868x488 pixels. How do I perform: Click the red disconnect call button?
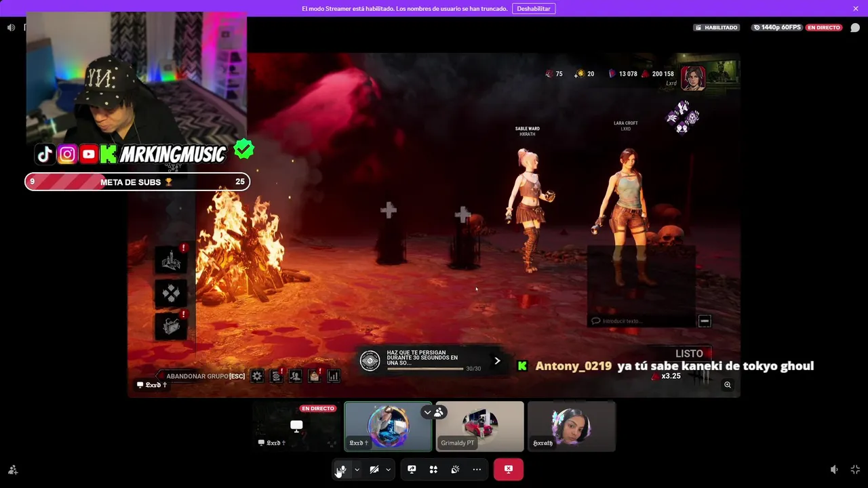tap(508, 469)
